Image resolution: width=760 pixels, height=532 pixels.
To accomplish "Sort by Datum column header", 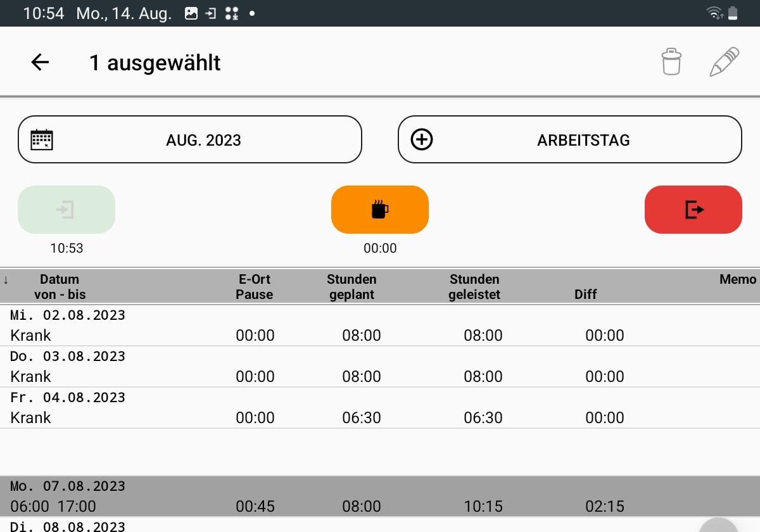I will pyautogui.click(x=60, y=286).
